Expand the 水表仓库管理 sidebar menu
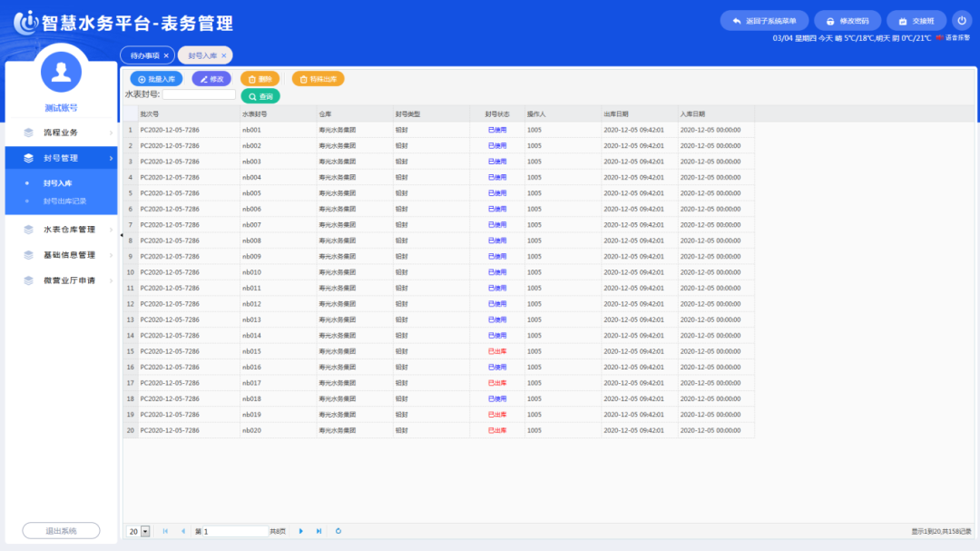This screenshot has width=980, height=551. [62, 230]
